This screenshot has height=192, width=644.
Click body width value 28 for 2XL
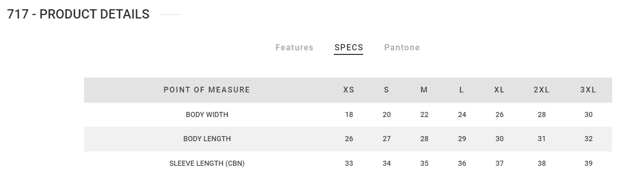(542, 115)
